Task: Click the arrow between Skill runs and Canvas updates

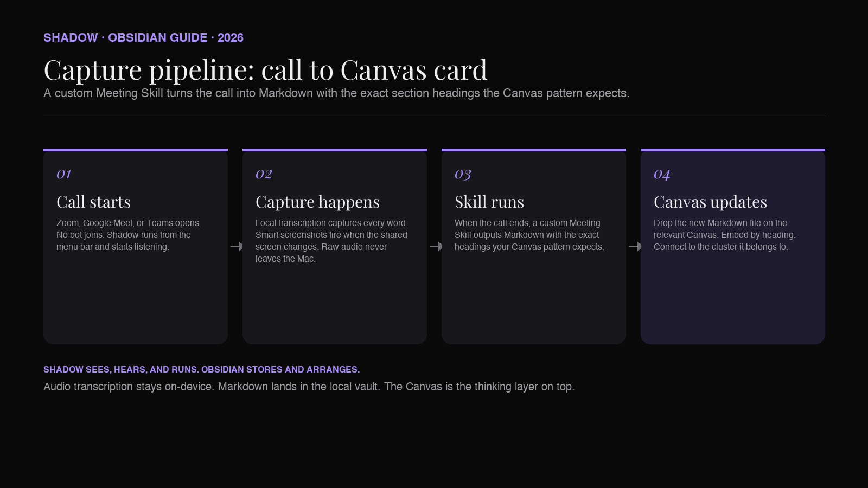Action: click(x=635, y=246)
